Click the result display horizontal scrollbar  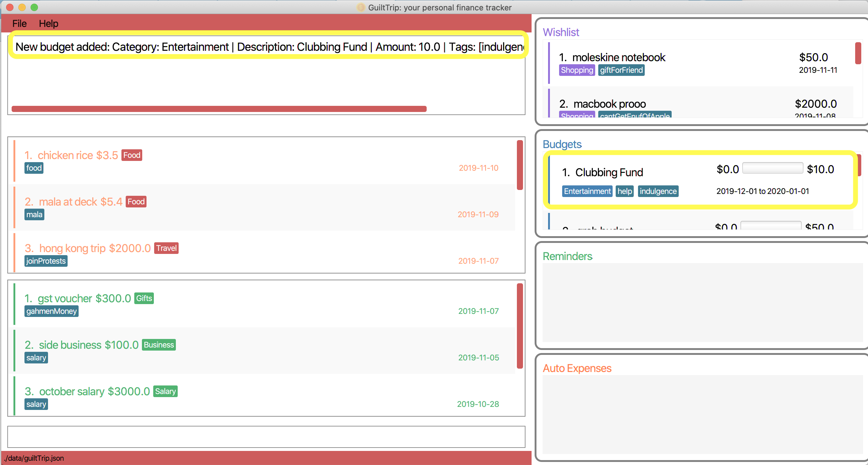pyautogui.click(x=219, y=109)
